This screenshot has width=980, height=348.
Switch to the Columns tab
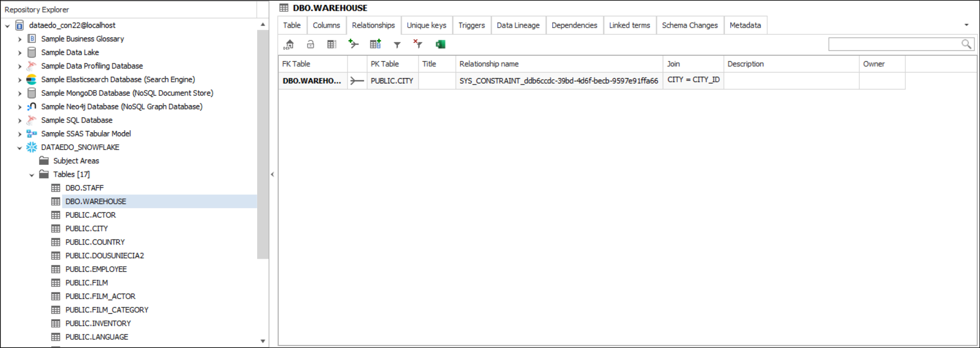[326, 25]
